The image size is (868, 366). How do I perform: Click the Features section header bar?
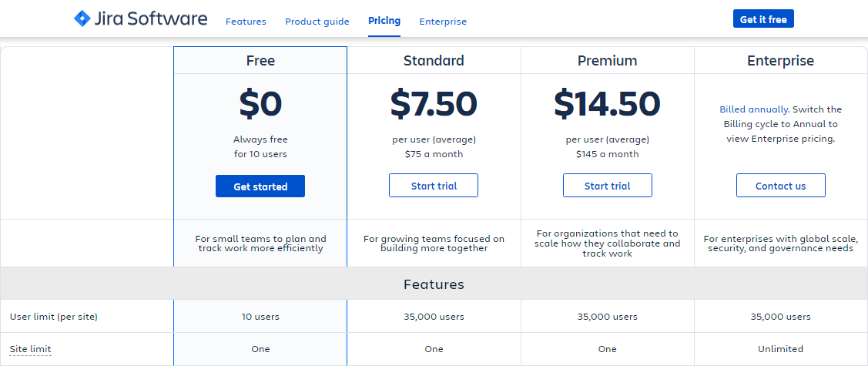[434, 284]
